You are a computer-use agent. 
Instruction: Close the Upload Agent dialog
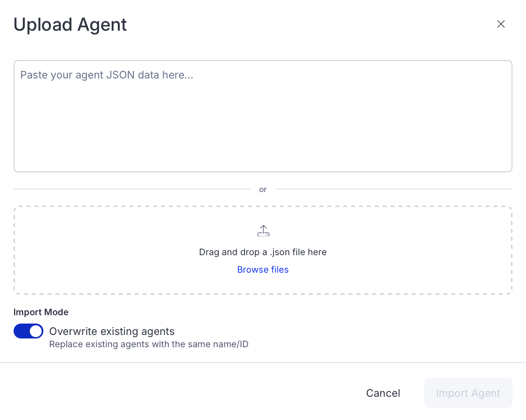[x=501, y=24]
